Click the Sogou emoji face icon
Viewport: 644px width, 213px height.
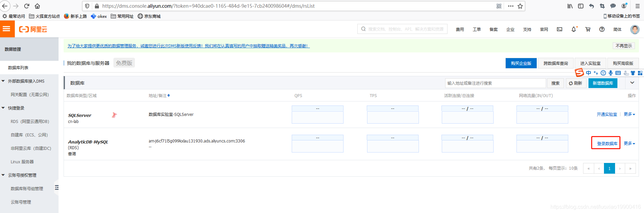(603, 73)
